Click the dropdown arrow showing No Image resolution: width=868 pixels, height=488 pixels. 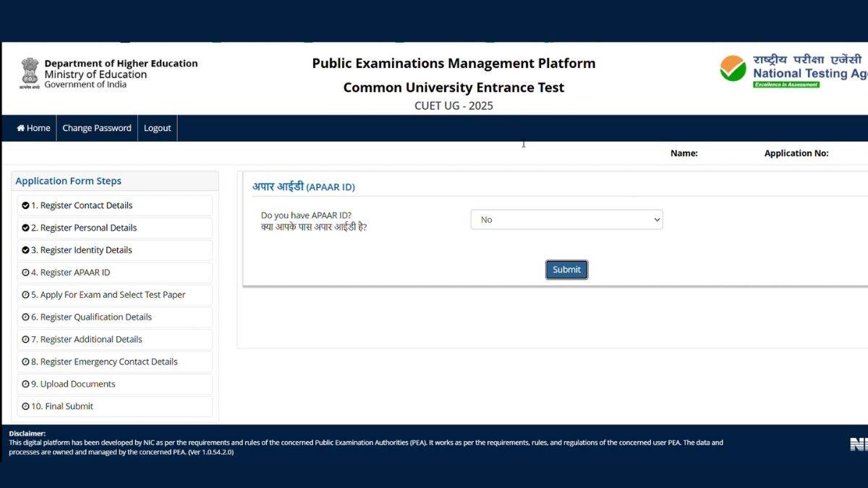[x=656, y=219]
